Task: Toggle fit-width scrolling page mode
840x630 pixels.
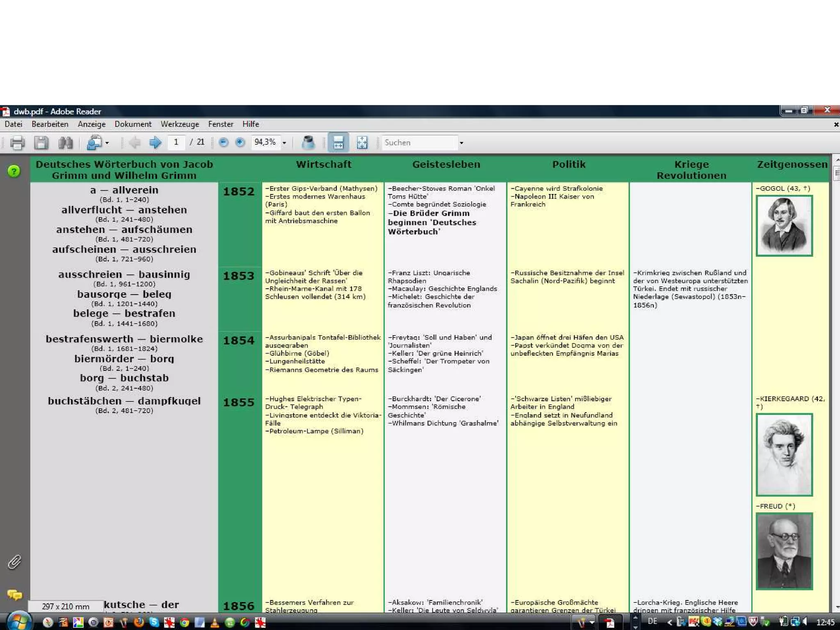Action: coord(338,143)
